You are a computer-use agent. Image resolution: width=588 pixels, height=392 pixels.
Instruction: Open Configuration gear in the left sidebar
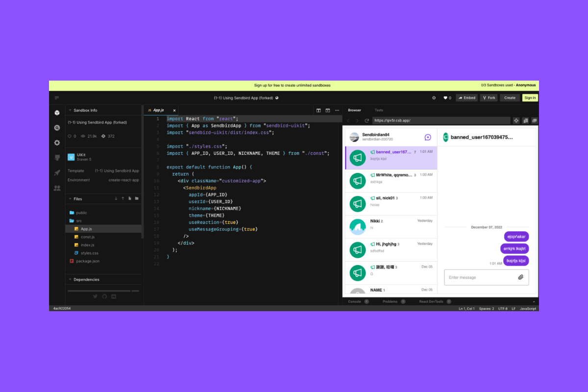pos(57,143)
